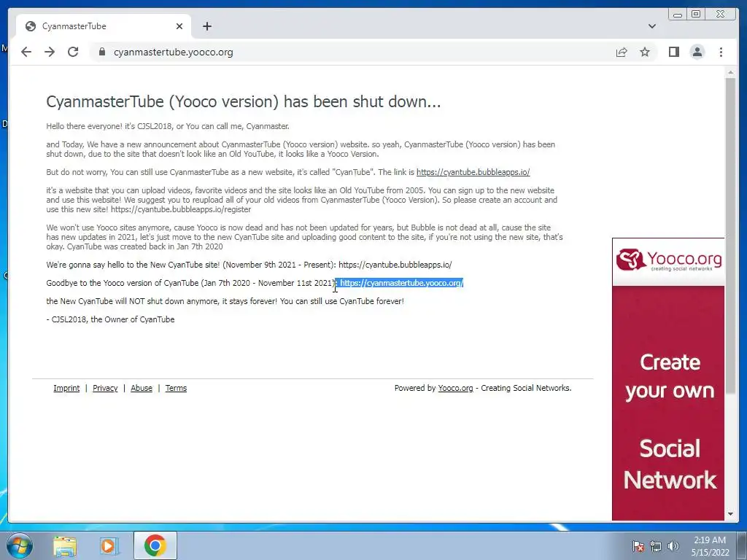
Task: Open the Windows Start button
Action: point(20,545)
